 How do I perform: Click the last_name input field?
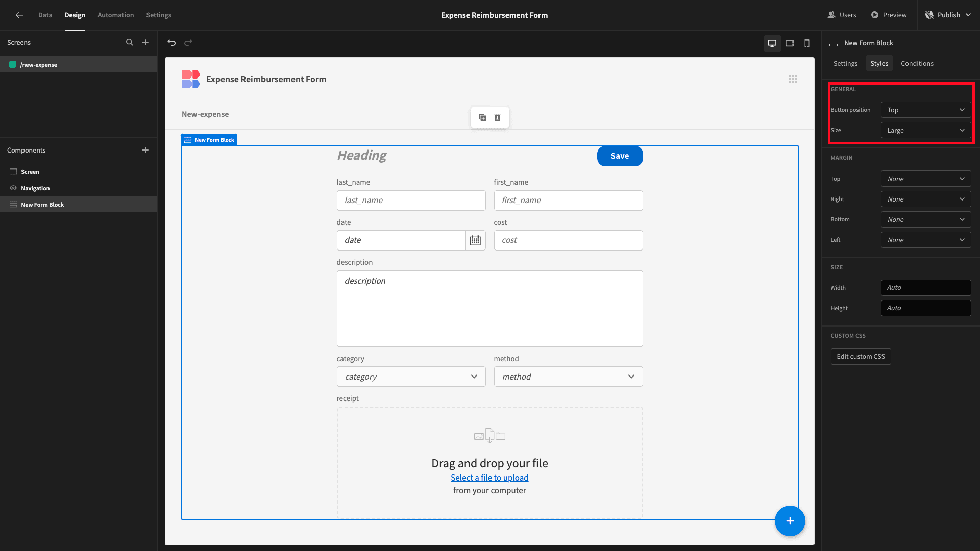click(x=411, y=201)
